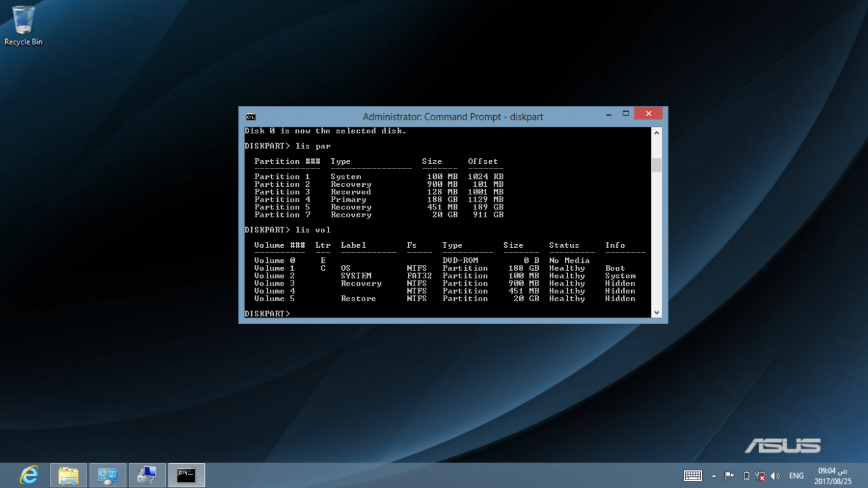868x488 pixels.
Task: Click the 'Partition 5' row label
Action: point(282,207)
